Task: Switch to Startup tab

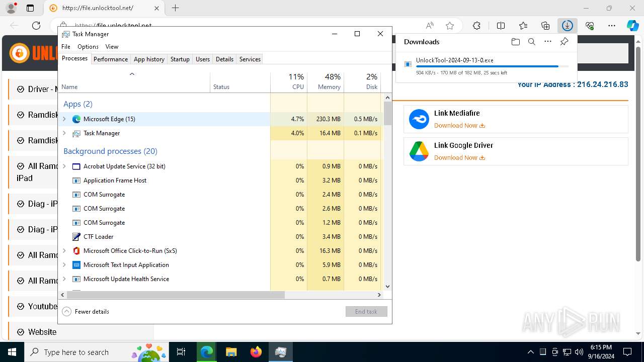Action: [x=180, y=59]
